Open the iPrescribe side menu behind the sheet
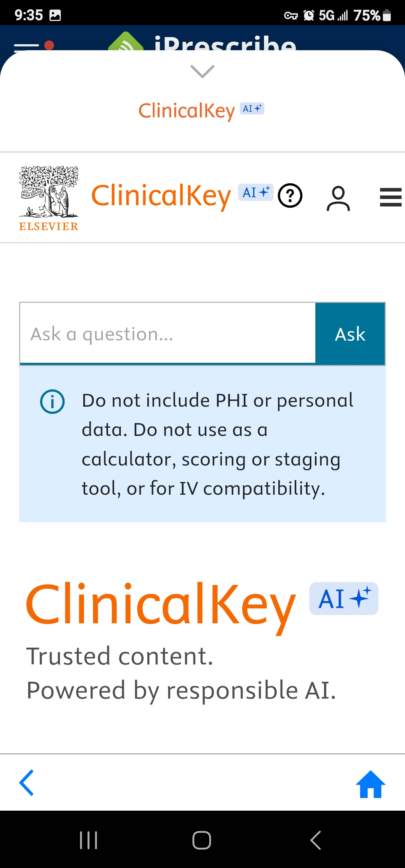Screen dimensions: 405x868 [x=26, y=46]
